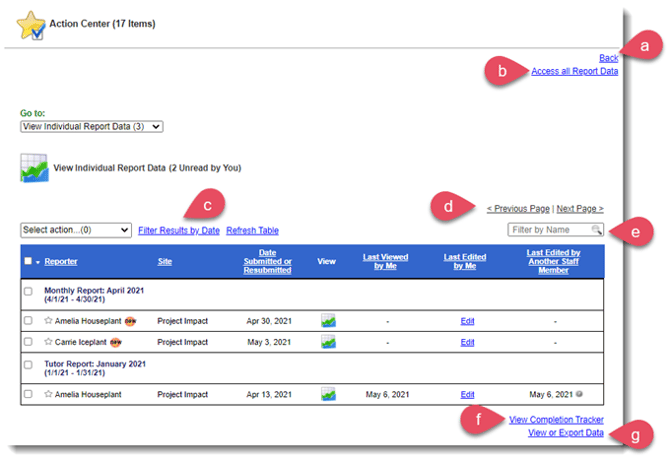Go to Next Page of results
Viewport: 670px width, 462px height.
tap(579, 209)
